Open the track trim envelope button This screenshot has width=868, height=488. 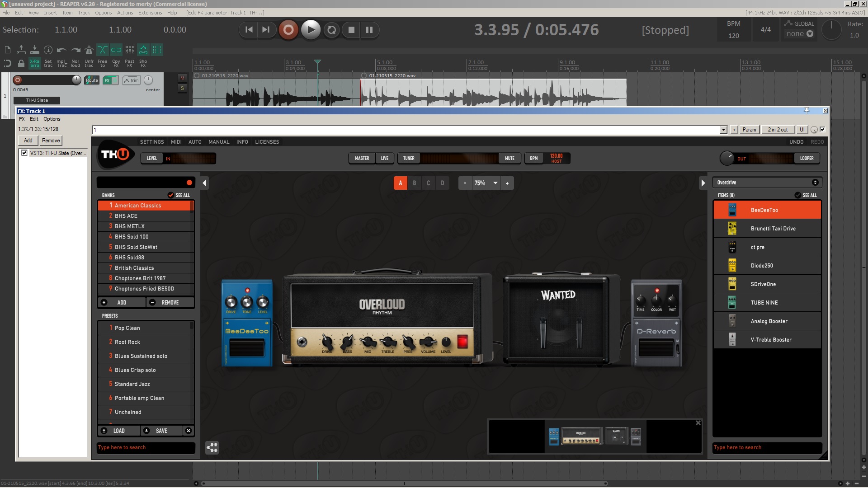[132, 80]
